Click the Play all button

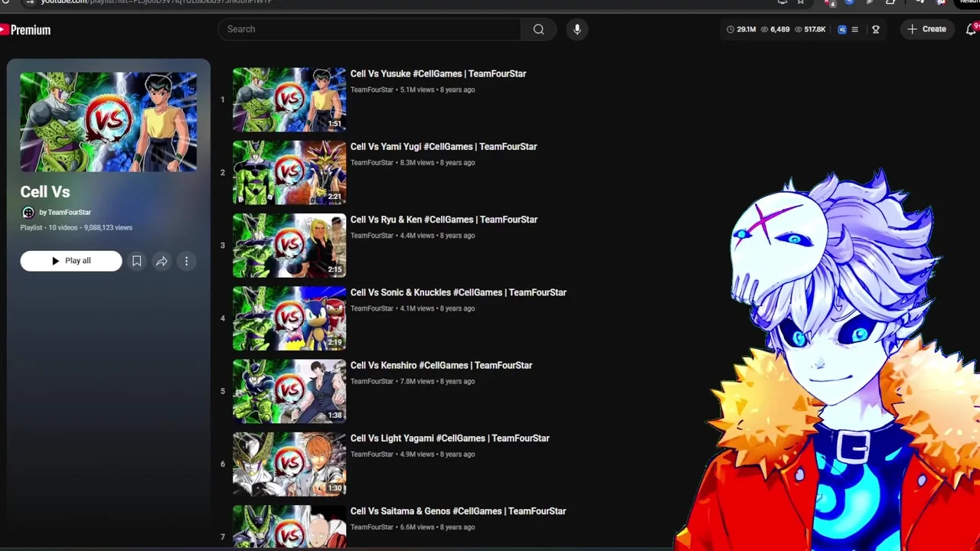(x=71, y=261)
